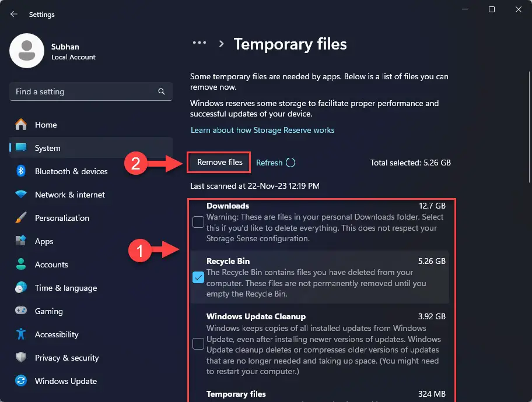Click the Remove files button
This screenshot has width=532, height=402.
pyautogui.click(x=219, y=163)
